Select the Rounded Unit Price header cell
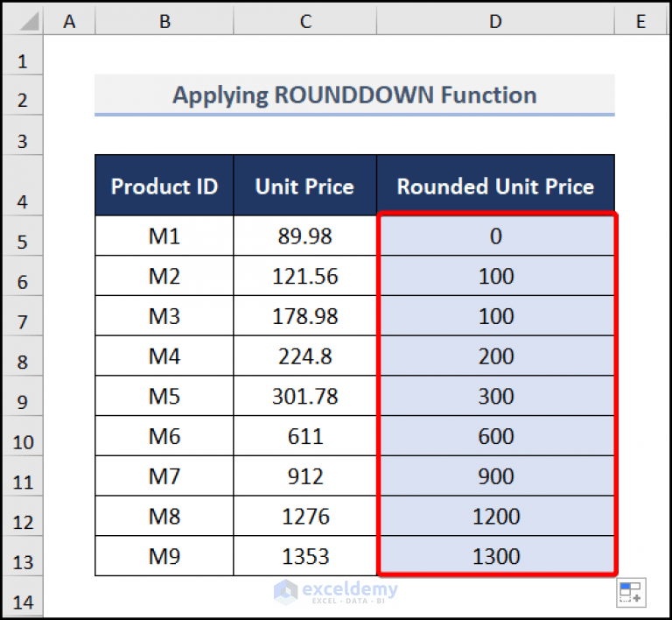The width and height of the screenshot is (672, 620). (x=495, y=186)
